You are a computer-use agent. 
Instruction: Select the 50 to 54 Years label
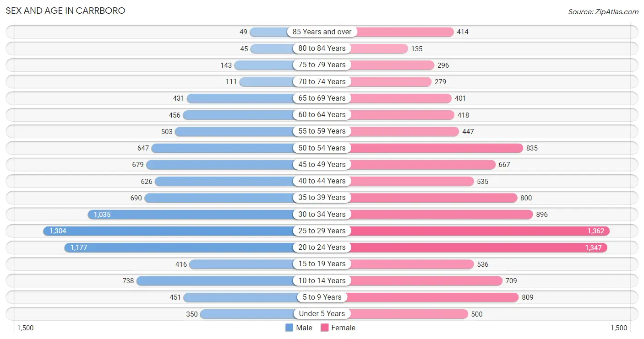322,148
